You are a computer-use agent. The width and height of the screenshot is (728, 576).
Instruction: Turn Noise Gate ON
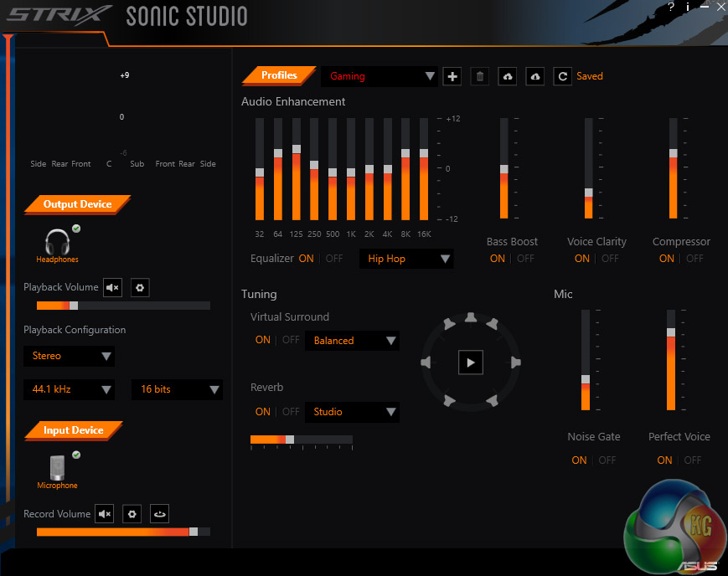(x=579, y=460)
